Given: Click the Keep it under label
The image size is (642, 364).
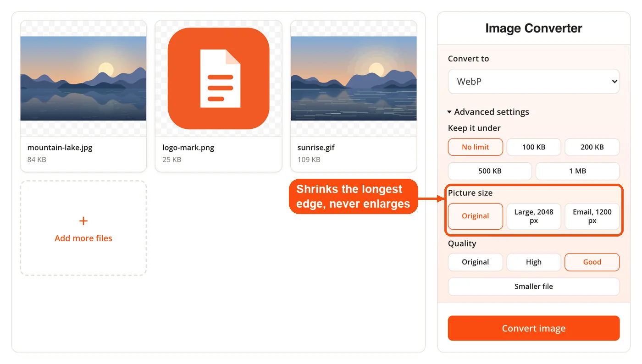Looking at the screenshot, I should pyautogui.click(x=474, y=128).
